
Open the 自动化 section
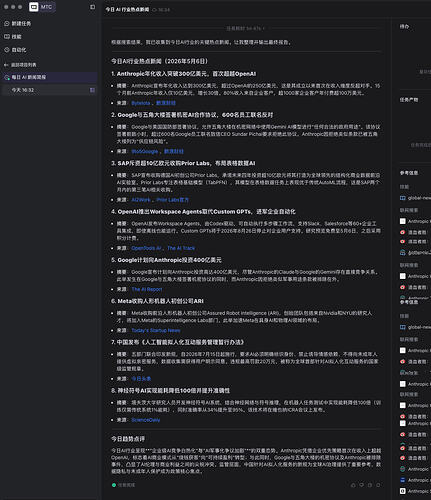[15, 50]
